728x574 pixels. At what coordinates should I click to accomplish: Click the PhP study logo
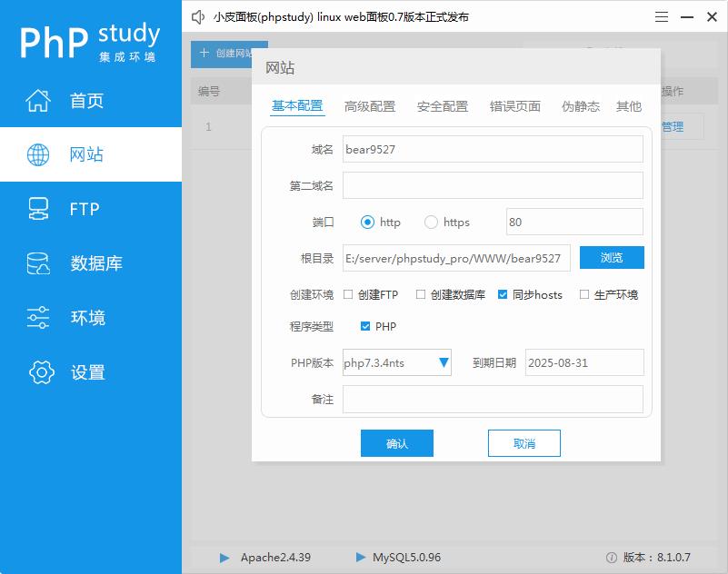click(x=89, y=41)
